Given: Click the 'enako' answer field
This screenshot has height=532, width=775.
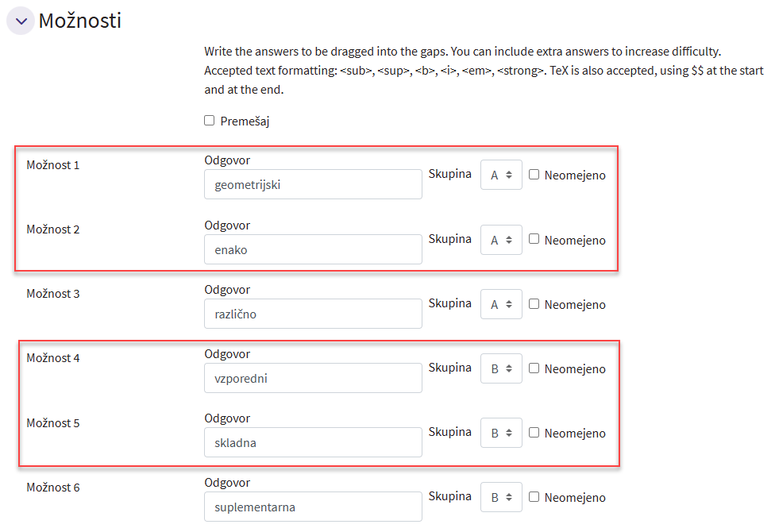Looking at the screenshot, I should (313, 249).
